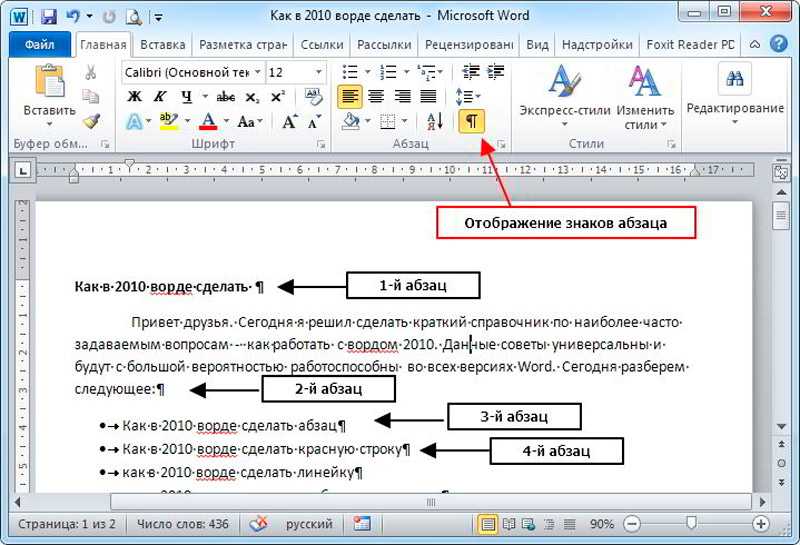Increase the font size

coord(289,121)
